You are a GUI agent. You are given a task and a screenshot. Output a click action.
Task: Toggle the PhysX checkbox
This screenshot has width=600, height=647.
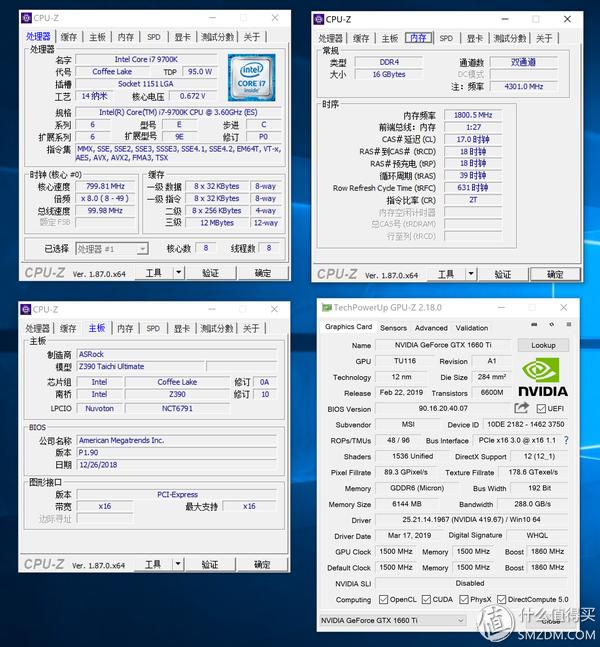click(x=464, y=599)
